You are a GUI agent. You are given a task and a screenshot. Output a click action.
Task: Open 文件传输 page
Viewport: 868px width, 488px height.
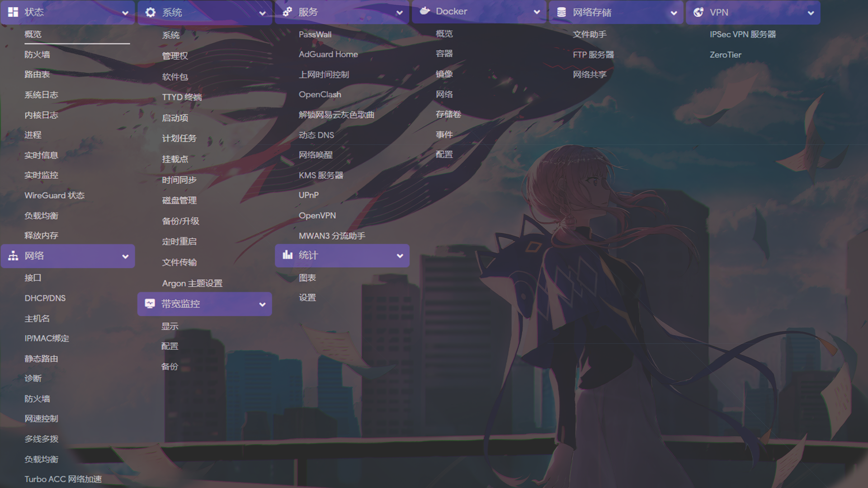(179, 262)
